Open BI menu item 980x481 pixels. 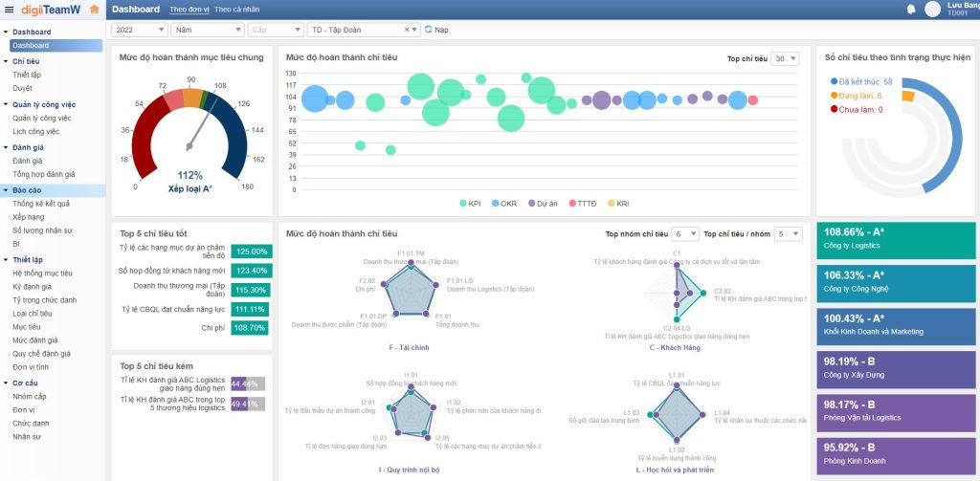coord(15,244)
